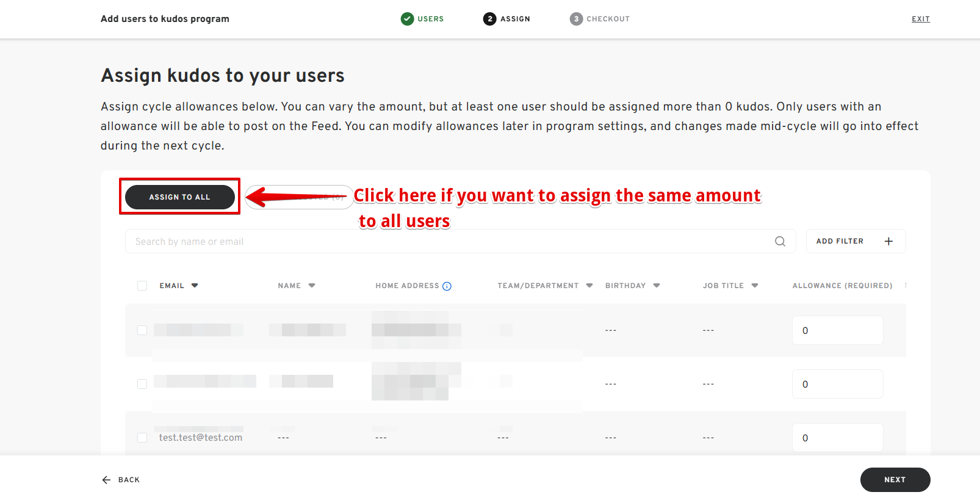Select the first user row checkbox

(x=142, y=330)
